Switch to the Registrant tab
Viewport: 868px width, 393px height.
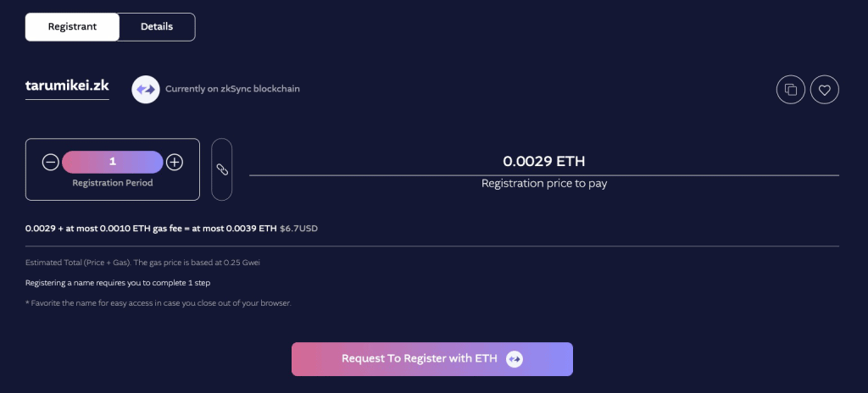(72, 26)
